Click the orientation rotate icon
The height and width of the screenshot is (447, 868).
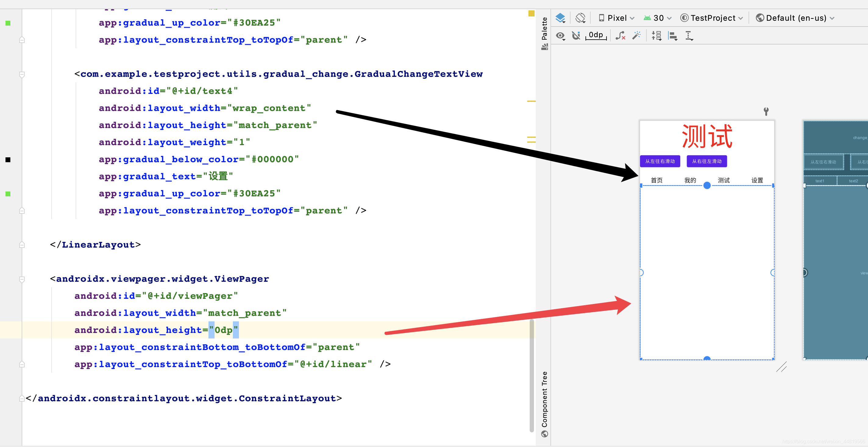click(580, 18)
